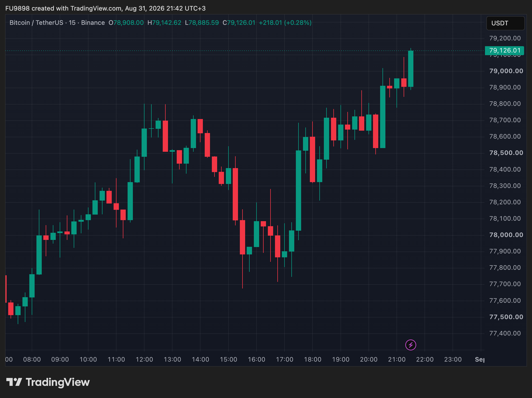
Task: Select the 78,000.00 price axis label
Action: (x=506, y=235)
